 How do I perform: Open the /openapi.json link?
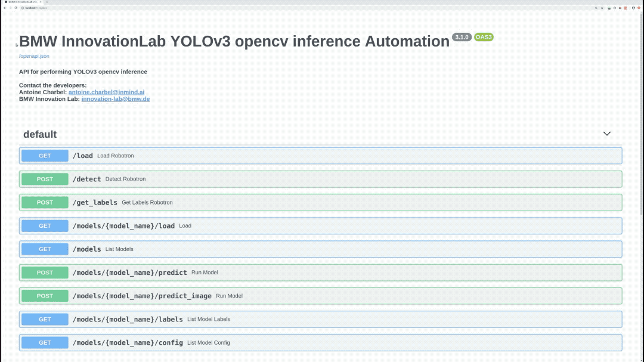pos(34,56)
